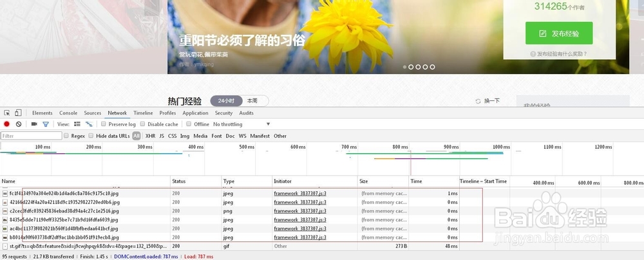Click 换一下 refresh link
The height and width of the screenshot is (260, 644).
point(492,101)
